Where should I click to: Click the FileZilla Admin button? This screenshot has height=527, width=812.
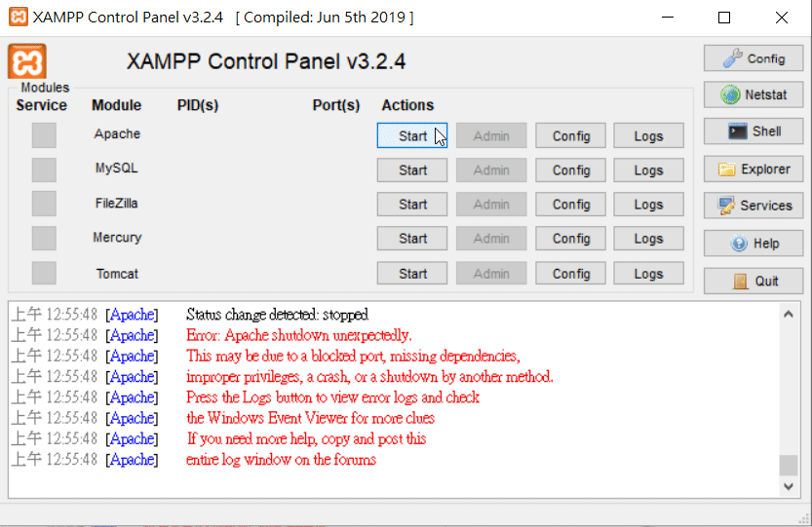(x=491, y=205)
